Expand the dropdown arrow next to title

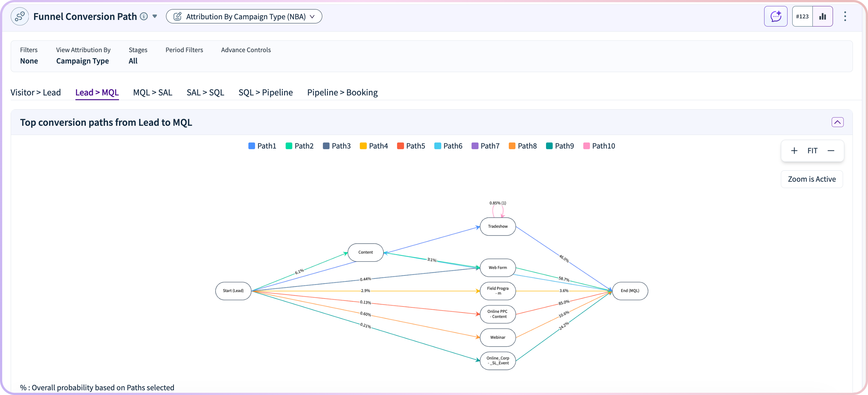(155, 16)
